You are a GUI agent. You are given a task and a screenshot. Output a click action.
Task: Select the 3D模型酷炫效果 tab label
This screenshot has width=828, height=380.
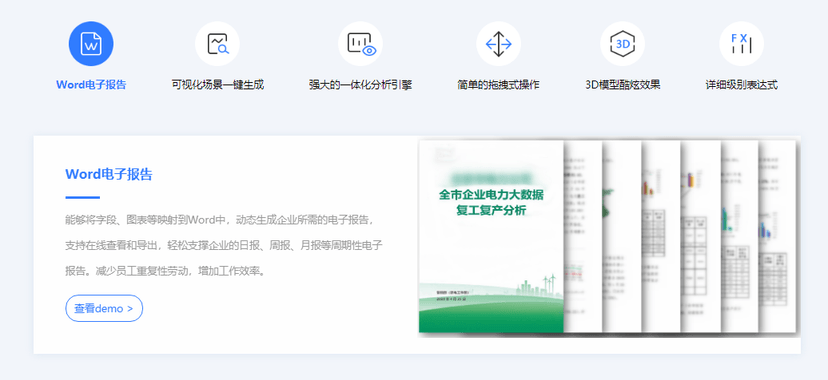pyautogui.click(x=623, y=85)
